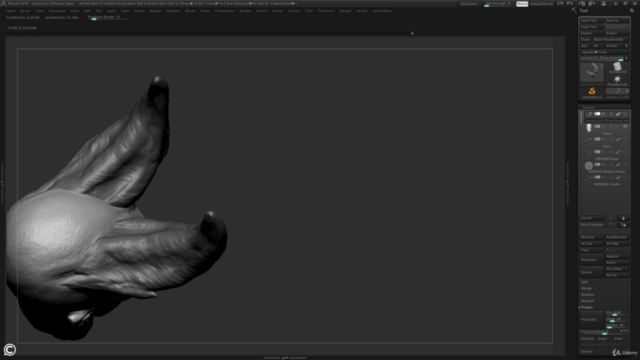Toggle visibility eye of Head subtool
Screen dimensions: 640x360
pos(625,127)
